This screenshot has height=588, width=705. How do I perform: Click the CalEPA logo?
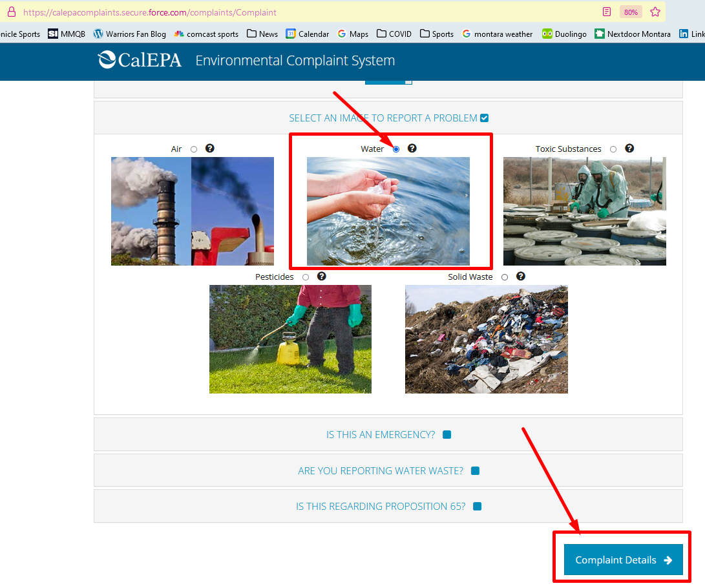(140, 60)
